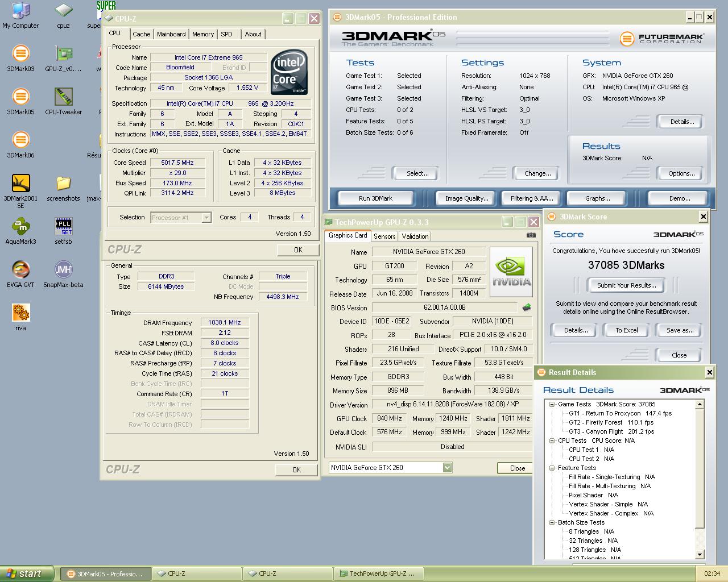Click the GPU-Z window title bar icon
The width and height of the screenshot is (728, 582).
coord(329,222)
